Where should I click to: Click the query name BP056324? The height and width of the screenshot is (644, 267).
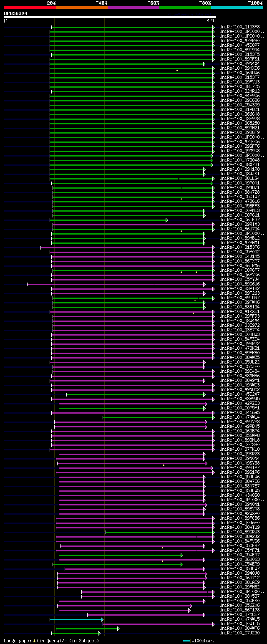tap(16, 13)
